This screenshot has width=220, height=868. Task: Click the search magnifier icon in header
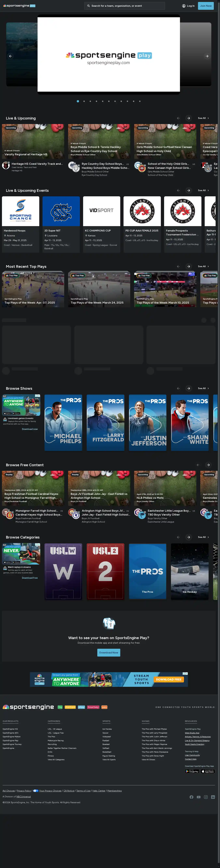[88, 6]
